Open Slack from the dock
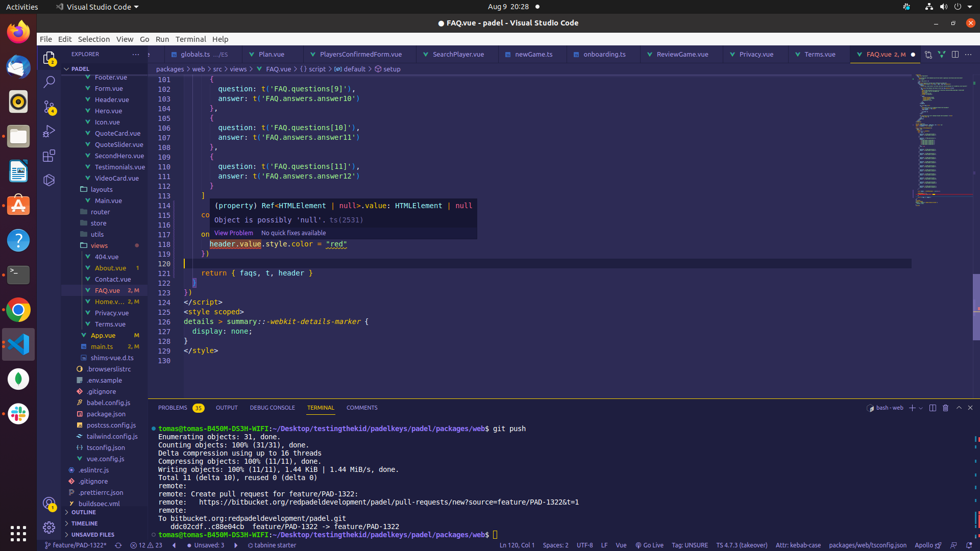The width and height of the screenshot is (980, 551). coord(18,414)
